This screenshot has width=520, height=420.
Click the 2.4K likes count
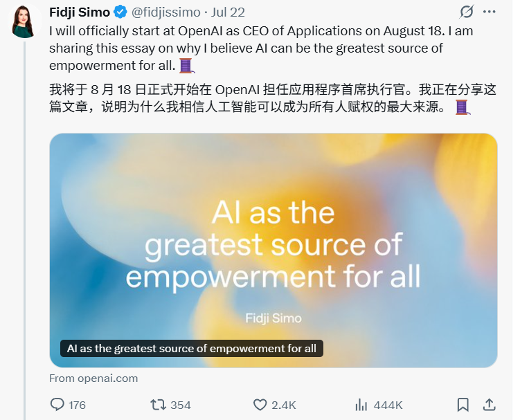[x=284, y=405]
